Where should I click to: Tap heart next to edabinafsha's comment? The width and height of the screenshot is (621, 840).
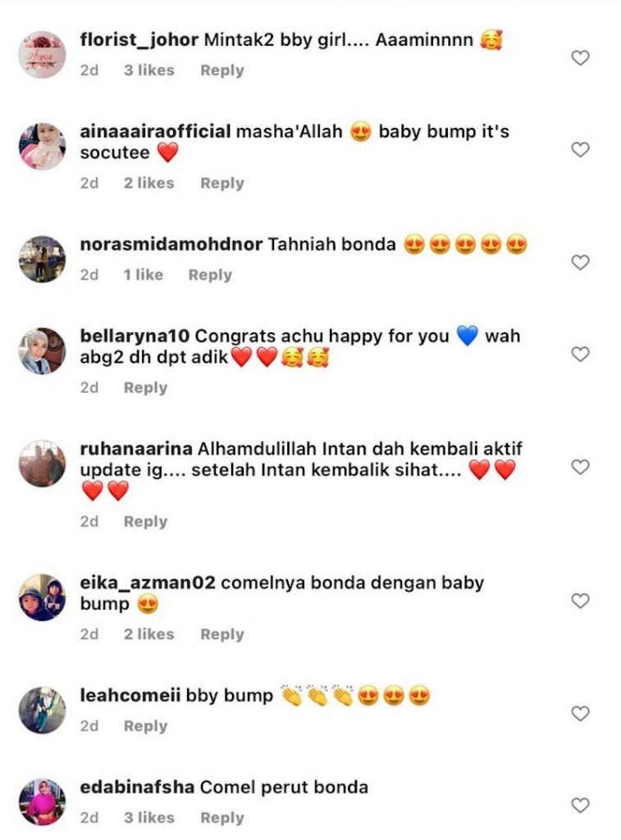[580, 805]
